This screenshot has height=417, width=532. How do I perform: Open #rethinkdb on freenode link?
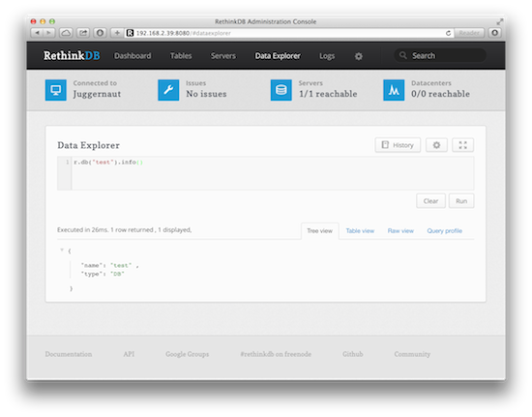pos(276,354)
